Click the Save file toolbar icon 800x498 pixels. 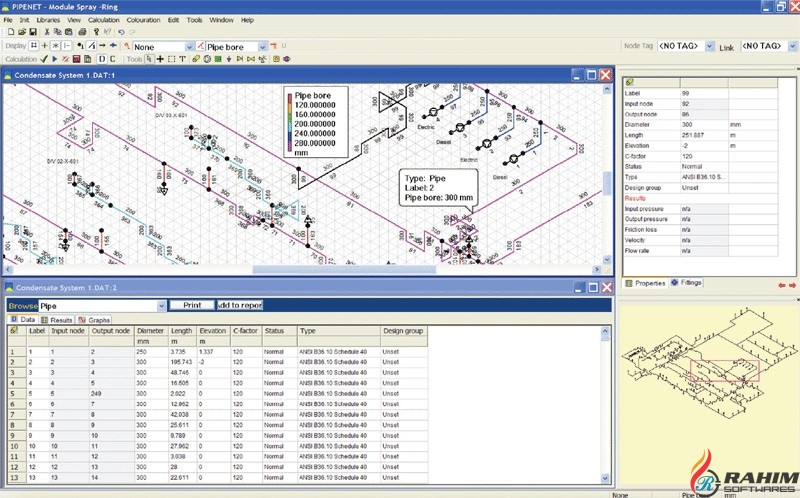tap(33, 32)
